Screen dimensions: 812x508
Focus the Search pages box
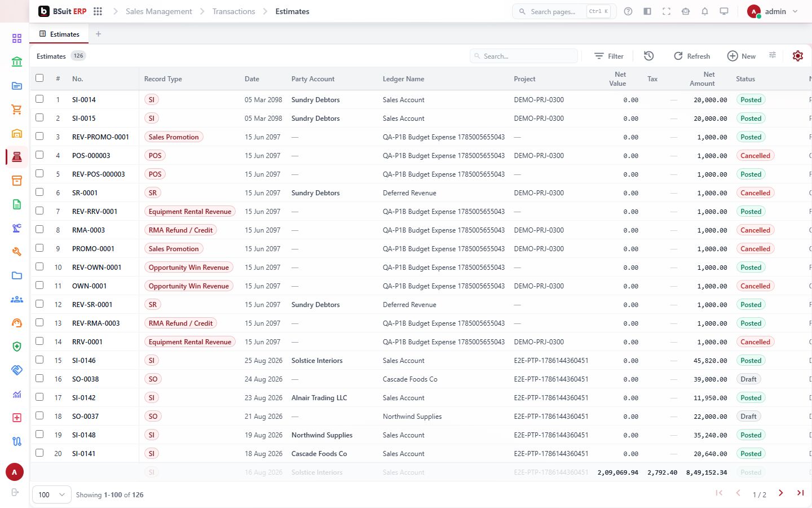tap(564, 11)
